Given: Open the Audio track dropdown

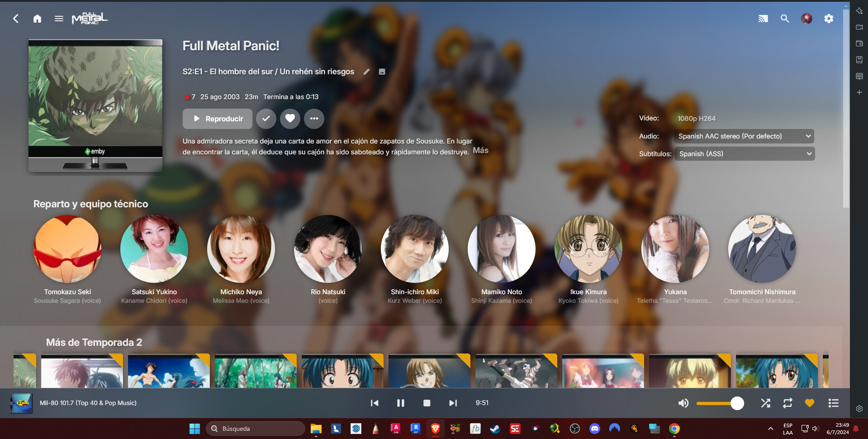Looking at the screenshot, I should click(x=744, y=136).
